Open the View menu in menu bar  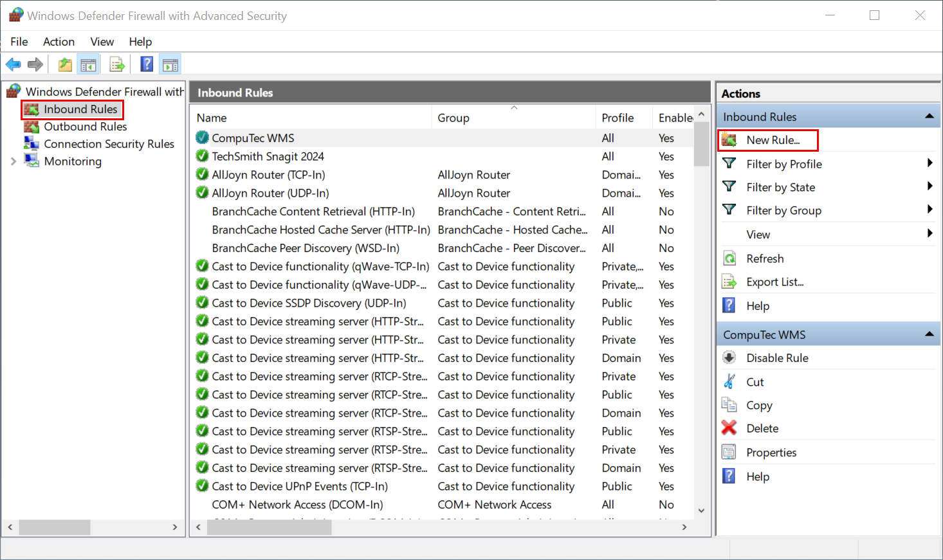pyautogui.click(x=102, y=42)
